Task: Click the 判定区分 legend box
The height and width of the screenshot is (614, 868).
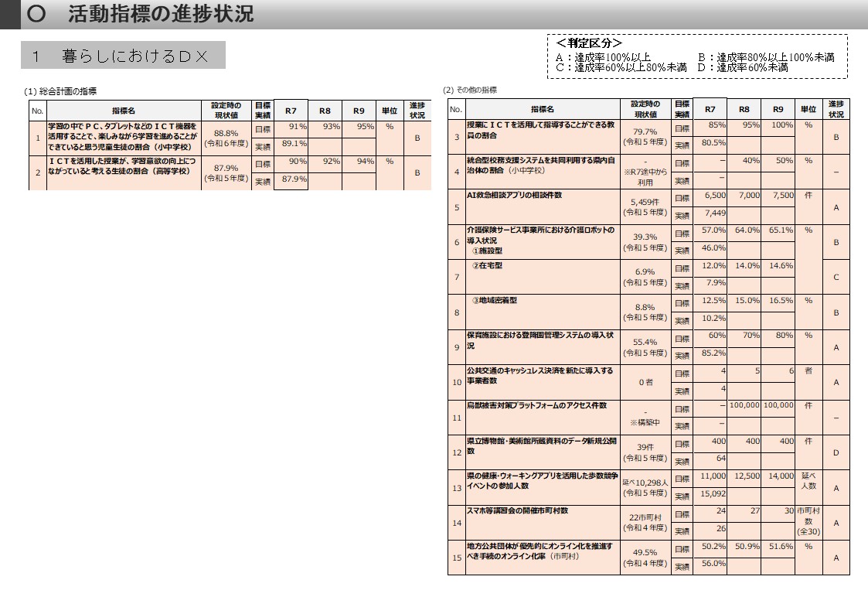Action: (697, 56)
